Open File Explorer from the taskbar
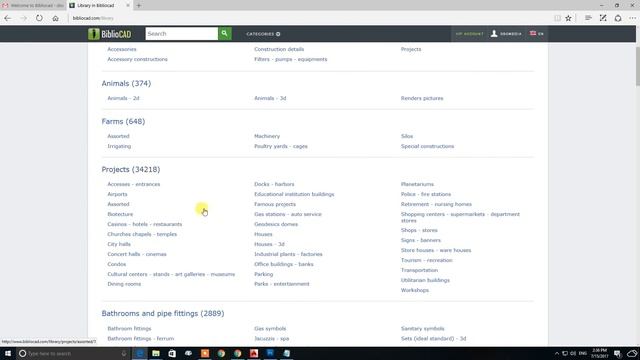Image resolution: width=640 pixels, height=360 pixels. click(x=156, y=353)
